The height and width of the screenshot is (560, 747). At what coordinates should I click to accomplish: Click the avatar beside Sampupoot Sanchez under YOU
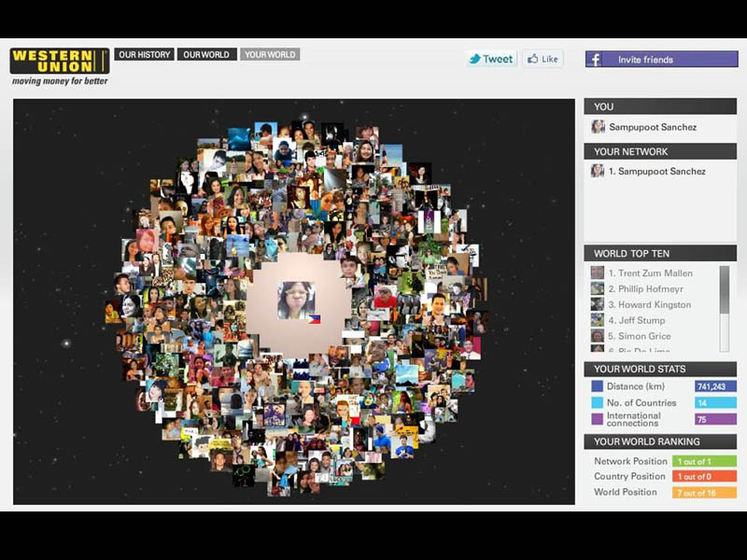click(598, 127)
